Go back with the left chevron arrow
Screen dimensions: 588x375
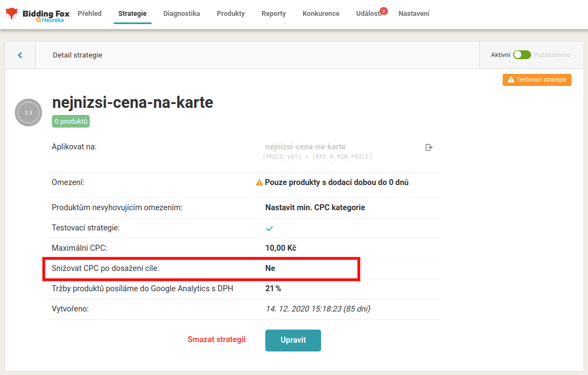pos(20,55)
